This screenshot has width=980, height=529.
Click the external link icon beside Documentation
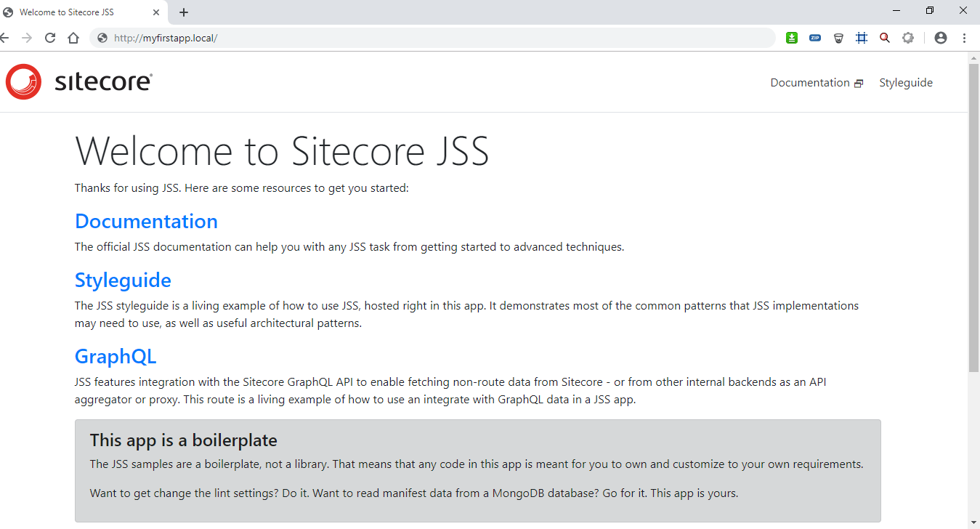859,84
